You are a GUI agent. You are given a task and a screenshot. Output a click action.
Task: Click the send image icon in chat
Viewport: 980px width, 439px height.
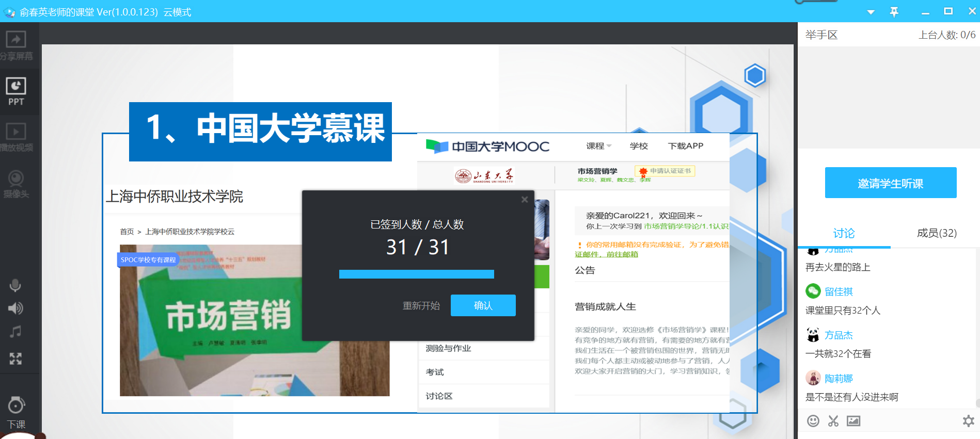pyautogui.click(x=853, y=421)
